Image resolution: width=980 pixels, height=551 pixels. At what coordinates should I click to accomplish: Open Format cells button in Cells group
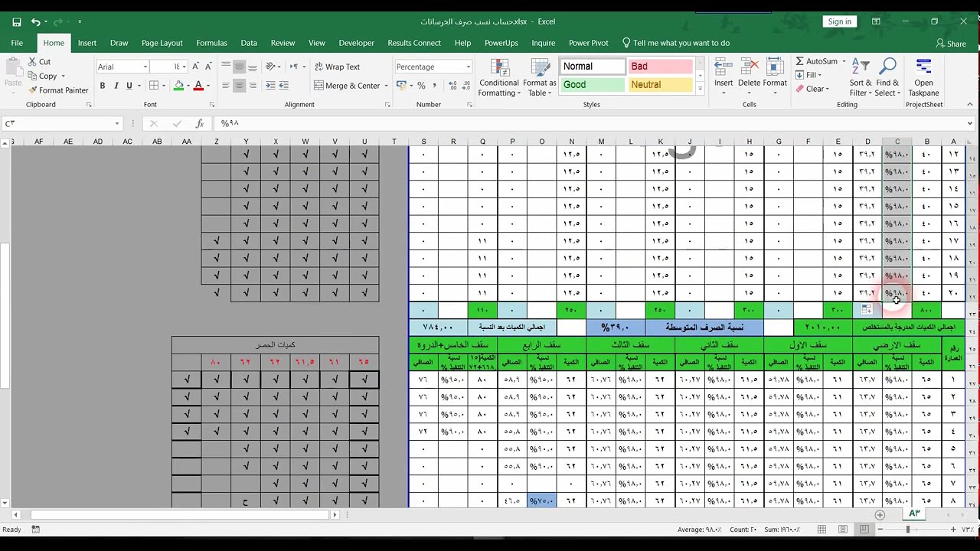[x=775, y=77]
